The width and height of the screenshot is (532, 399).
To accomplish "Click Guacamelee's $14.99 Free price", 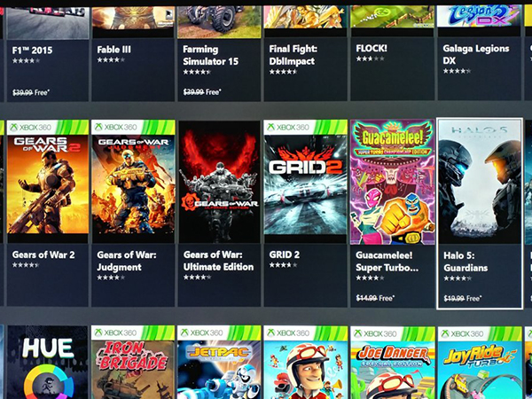I will 375,298.
